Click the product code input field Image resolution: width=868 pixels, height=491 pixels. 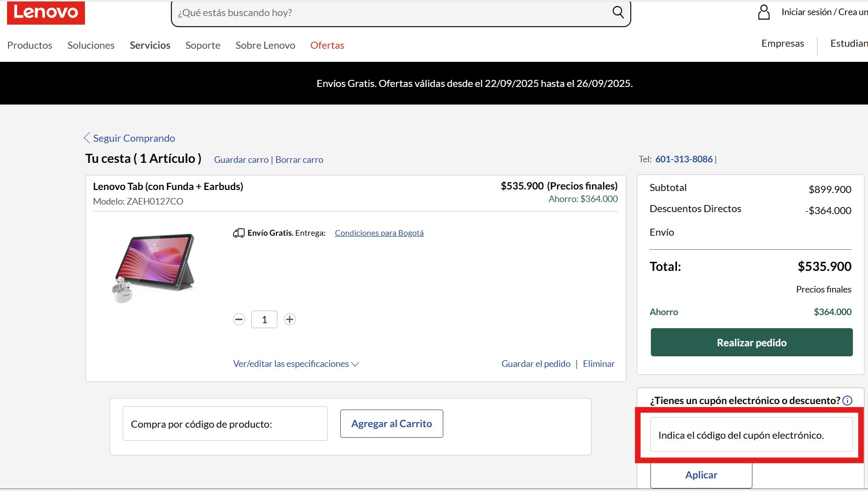click(225, 424)
